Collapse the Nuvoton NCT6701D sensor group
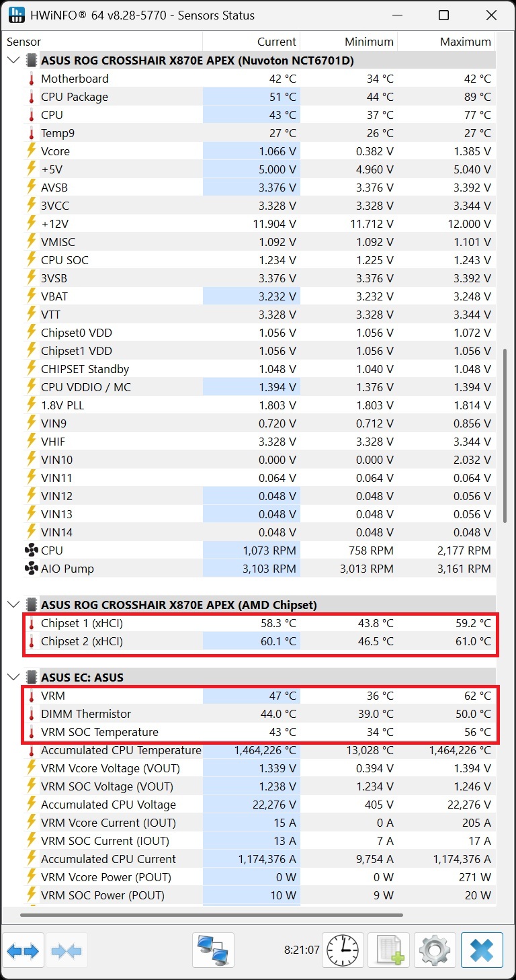 [x=13, y=60]
